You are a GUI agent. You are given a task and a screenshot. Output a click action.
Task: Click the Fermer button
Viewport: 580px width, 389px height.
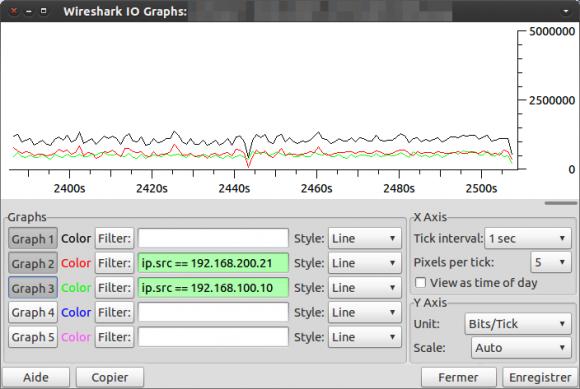458,378
